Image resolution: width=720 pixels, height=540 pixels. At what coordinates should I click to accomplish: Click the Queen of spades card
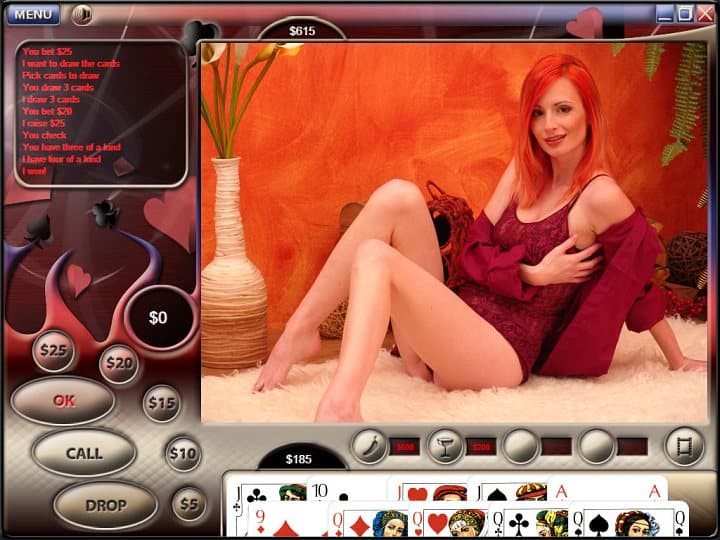628,519
